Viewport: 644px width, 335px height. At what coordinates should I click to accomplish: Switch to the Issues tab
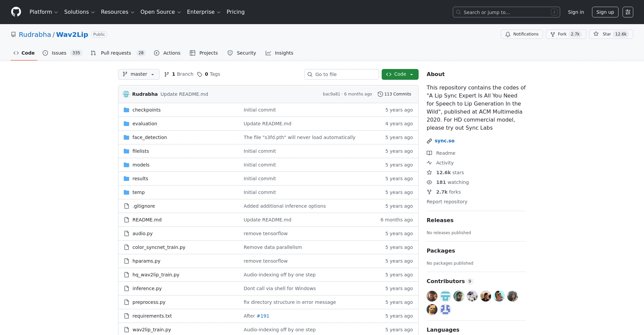62,53
